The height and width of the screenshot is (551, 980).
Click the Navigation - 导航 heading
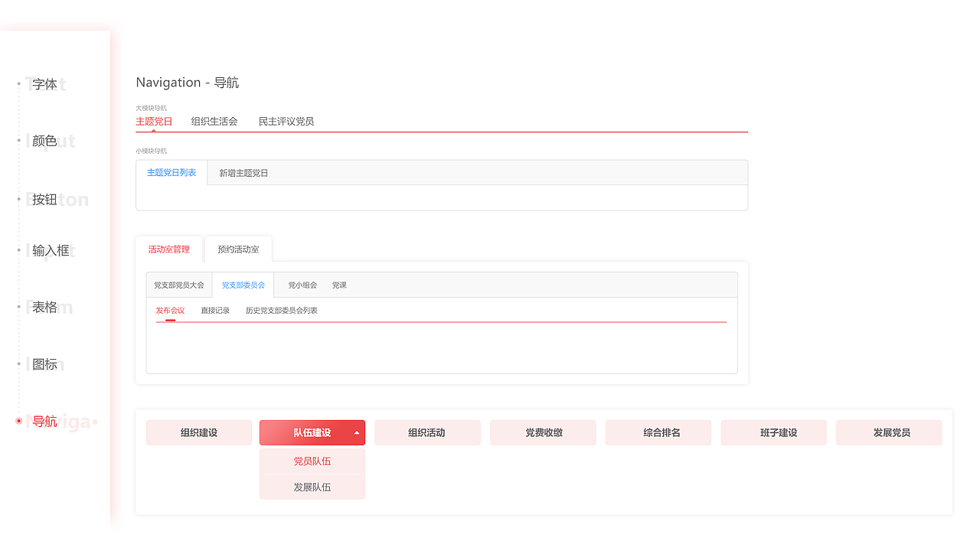(188, 83)
